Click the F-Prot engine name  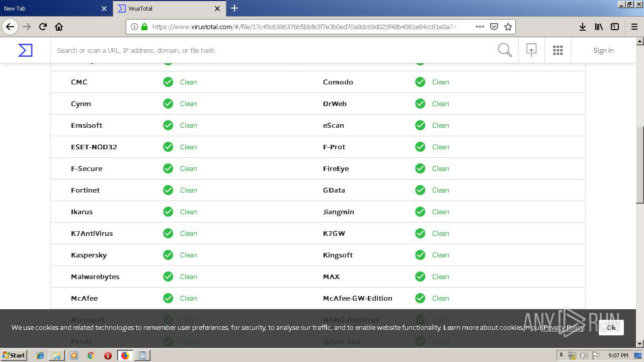tap(334, 147)
